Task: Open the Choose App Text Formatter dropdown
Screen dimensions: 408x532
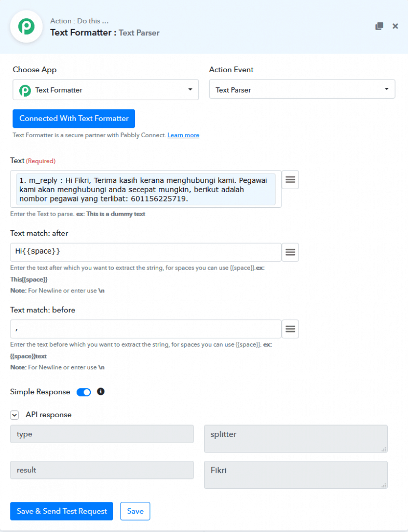Action: (106, 90)
